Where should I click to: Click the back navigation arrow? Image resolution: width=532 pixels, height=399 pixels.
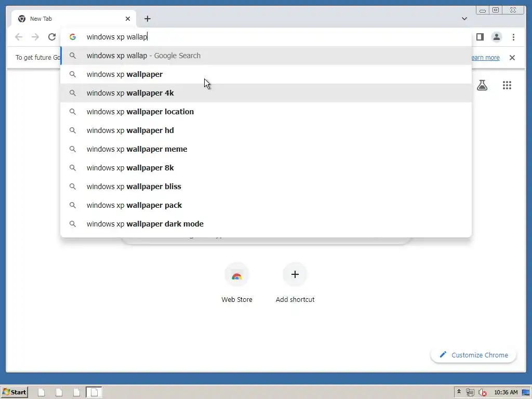(x=19, y=37)
